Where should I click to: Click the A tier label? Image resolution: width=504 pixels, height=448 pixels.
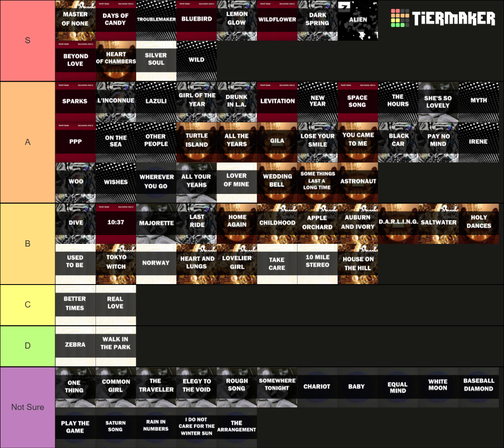[x=28, y=142]
